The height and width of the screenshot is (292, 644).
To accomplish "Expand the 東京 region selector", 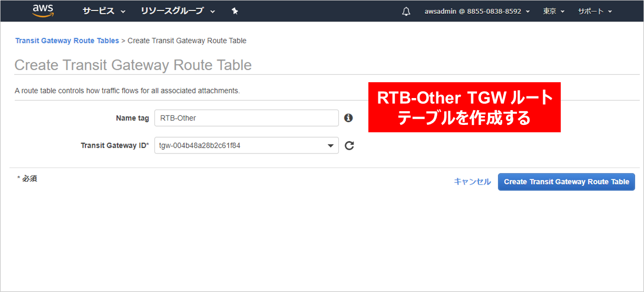I will [553, 11].
